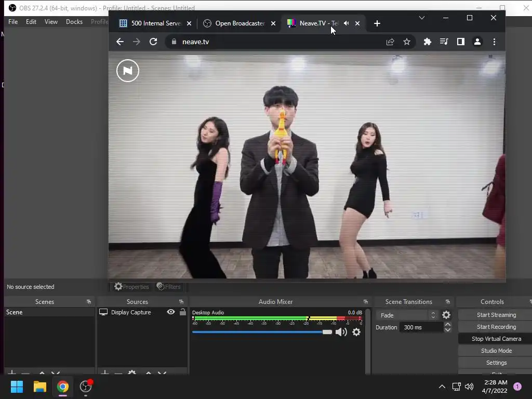
Task: Open Chrome profile avatar
Action: pos(477,42)
